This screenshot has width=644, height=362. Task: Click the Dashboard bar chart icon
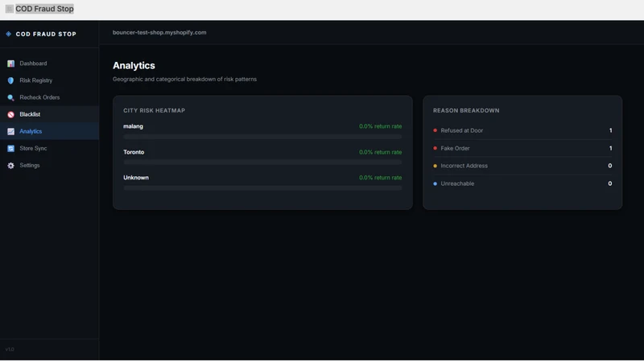tap(10, 64)
